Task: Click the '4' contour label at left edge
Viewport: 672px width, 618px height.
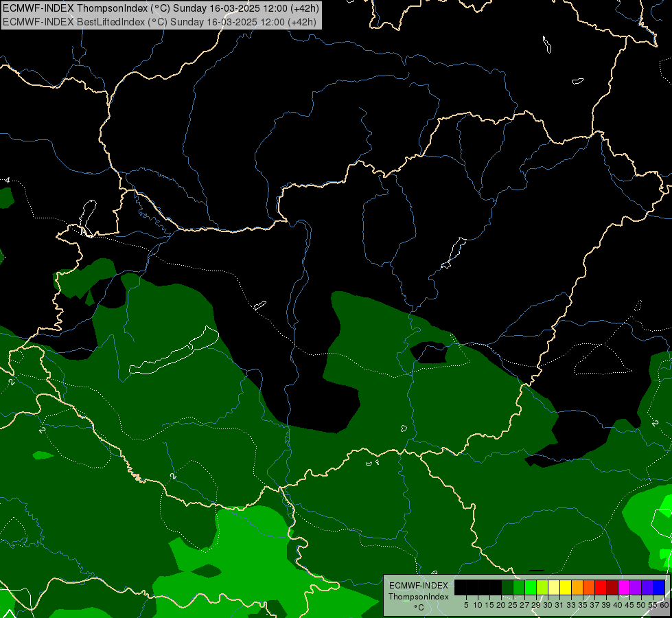Action: pos(8,180)
